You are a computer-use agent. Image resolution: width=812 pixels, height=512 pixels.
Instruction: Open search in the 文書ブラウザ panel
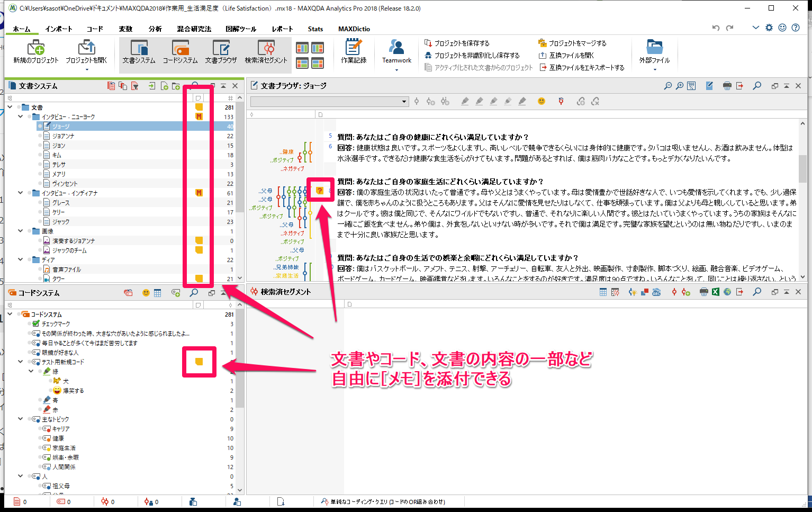[x=757, y=86]
